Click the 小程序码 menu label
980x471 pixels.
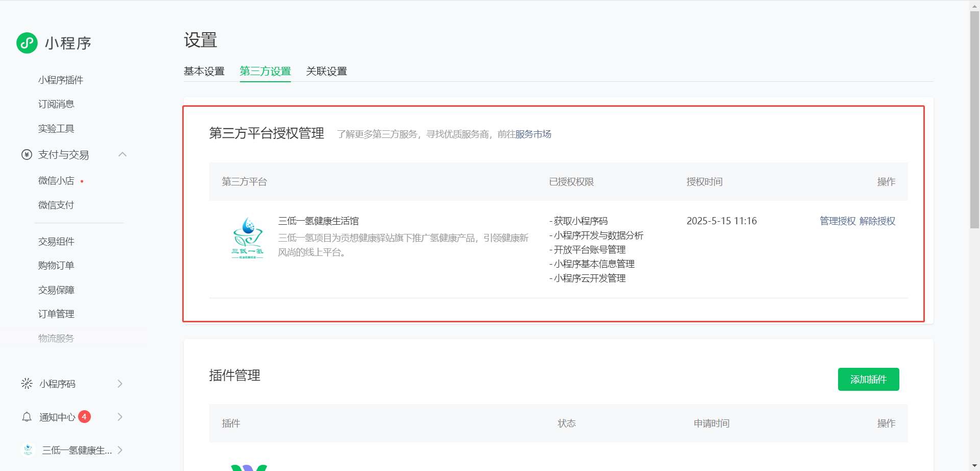pyautogui.click(x=58, y=384)
